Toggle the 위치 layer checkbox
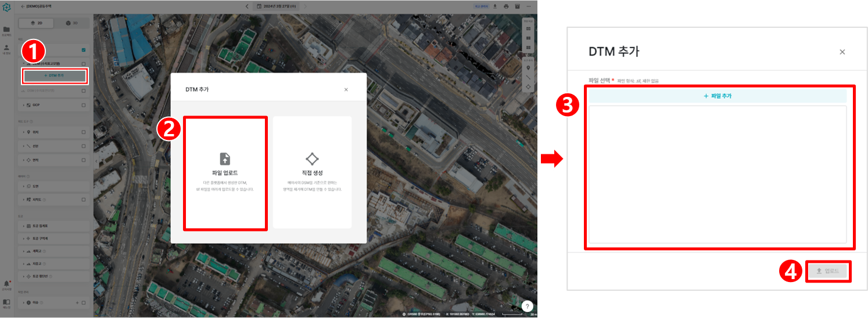The width and height of the screenshot is (868, 318). click(x=84, y=132)
